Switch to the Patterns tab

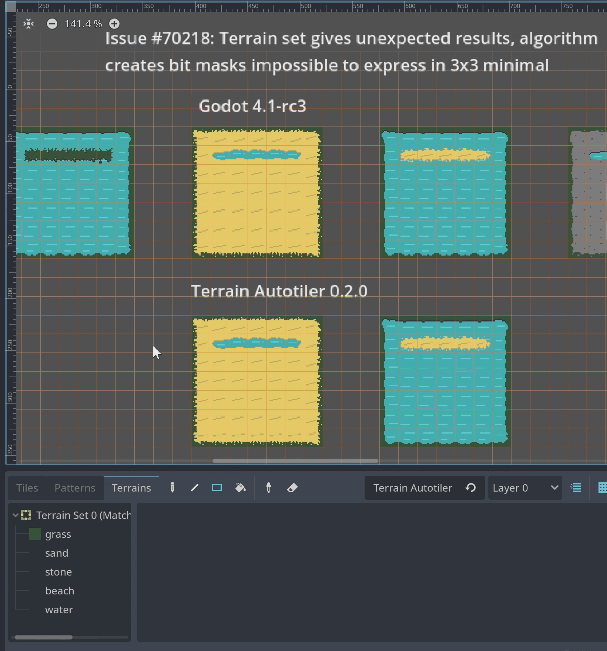75,488
